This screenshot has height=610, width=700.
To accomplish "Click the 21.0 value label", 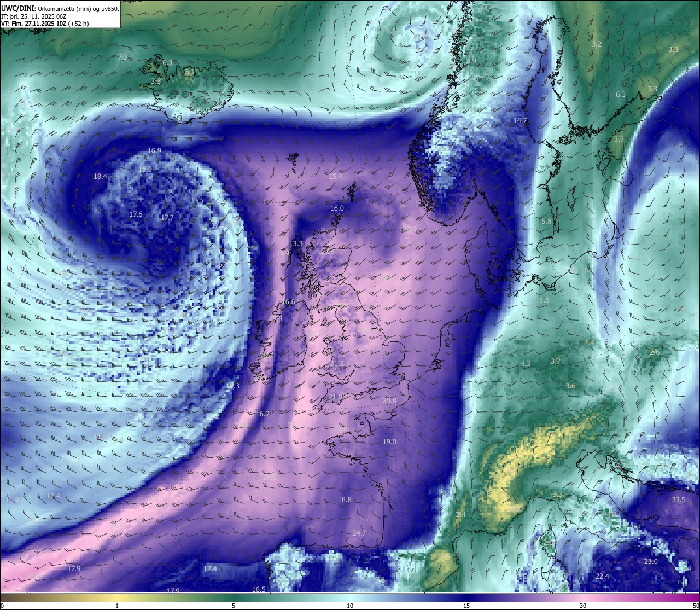I will coord(335,397).
